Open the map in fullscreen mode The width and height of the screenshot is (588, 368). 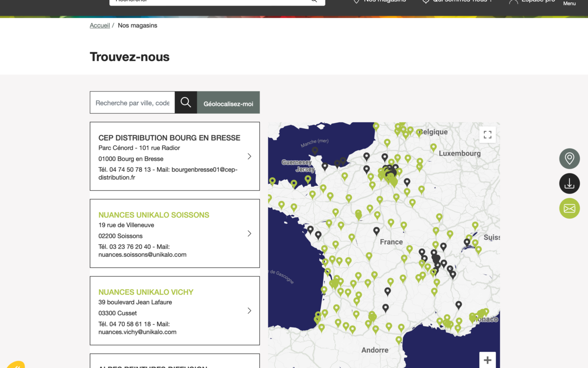(487, 135)
